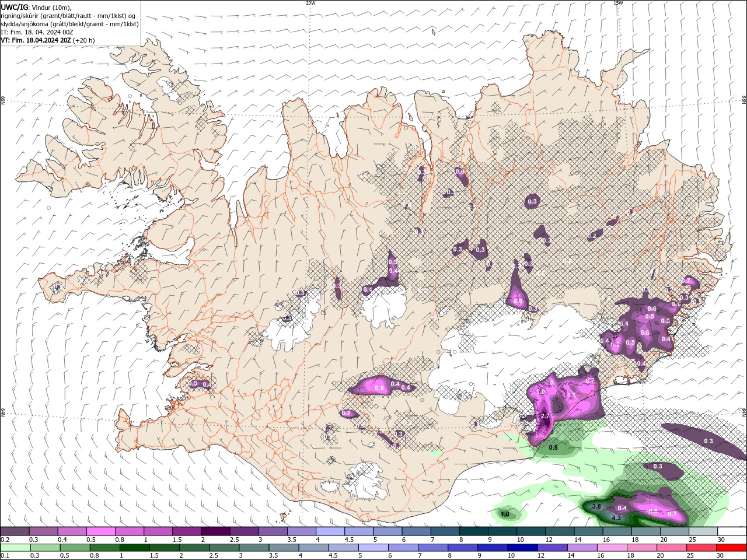The image size is (747, 560).
Task: Click the '0.8' value in the south-central pink blob
Action: 379,388
